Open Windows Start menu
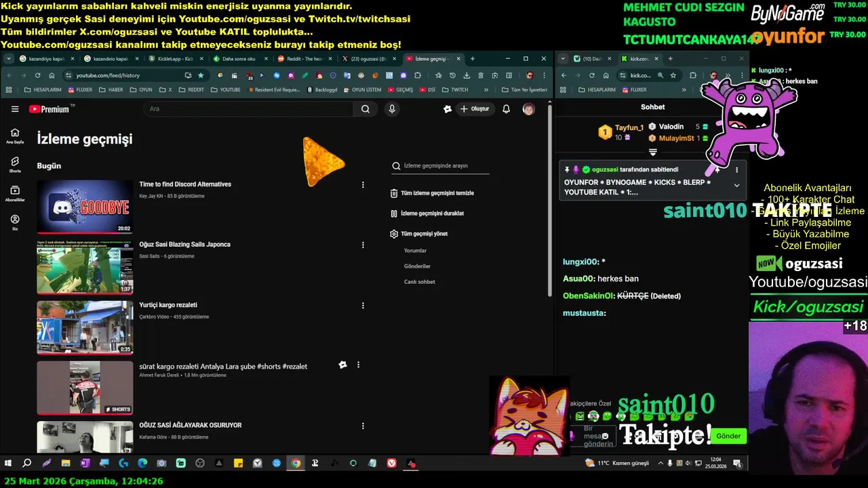 click(8, 464)
